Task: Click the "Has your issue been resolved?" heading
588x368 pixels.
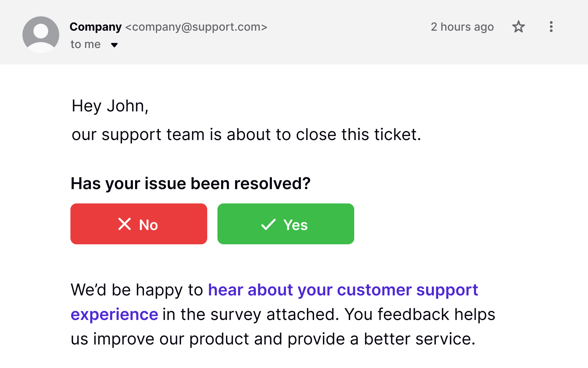Action: 191,184
